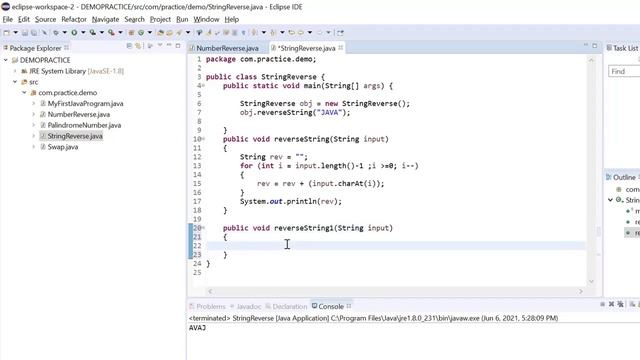Image resolution: width=640 pixels, height=360 pixels.
Task: Open the Window menu
Action: coord(206,19)
